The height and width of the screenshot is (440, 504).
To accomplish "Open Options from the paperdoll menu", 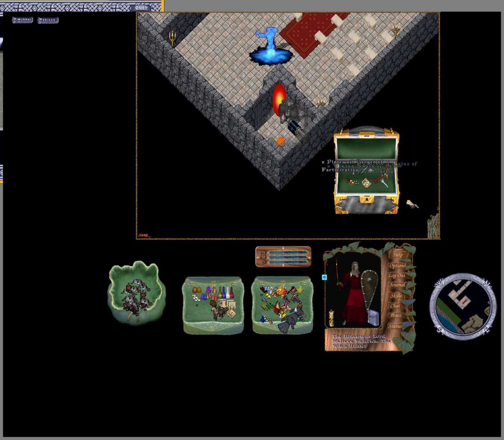I will pyautogui.click(x=397, y=266).
